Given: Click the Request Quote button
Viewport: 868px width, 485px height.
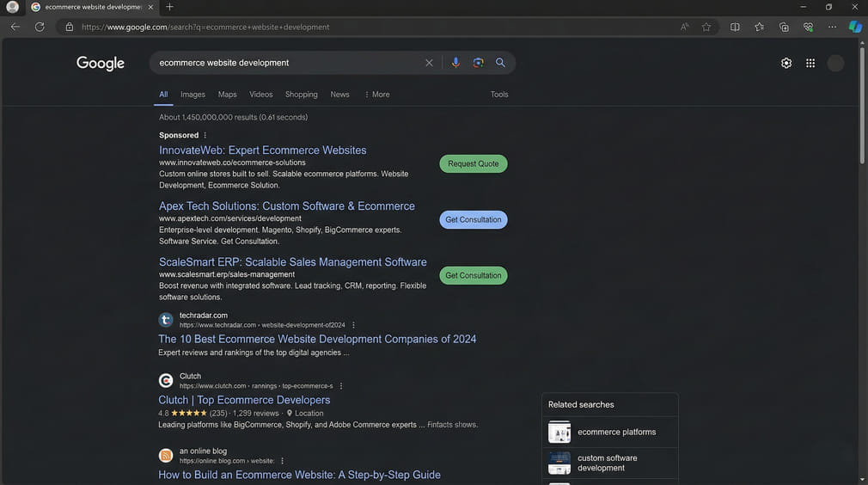Looking at the screenshot, I should [474, 164].
